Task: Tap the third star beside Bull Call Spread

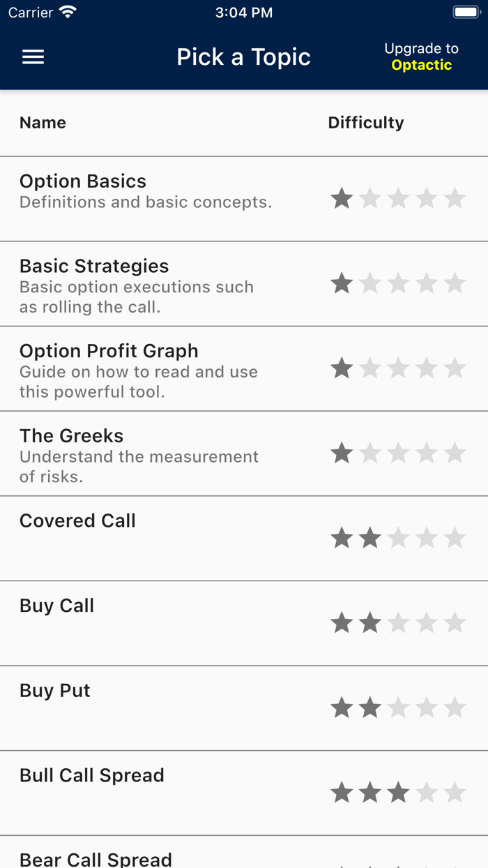Action: tap(398, 792)
